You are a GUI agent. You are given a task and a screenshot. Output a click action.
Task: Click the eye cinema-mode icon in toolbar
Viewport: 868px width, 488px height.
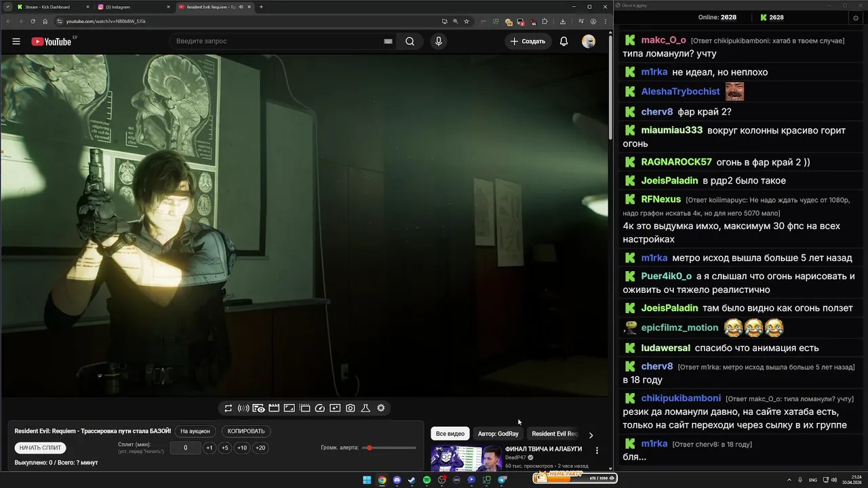pos(258,408)
